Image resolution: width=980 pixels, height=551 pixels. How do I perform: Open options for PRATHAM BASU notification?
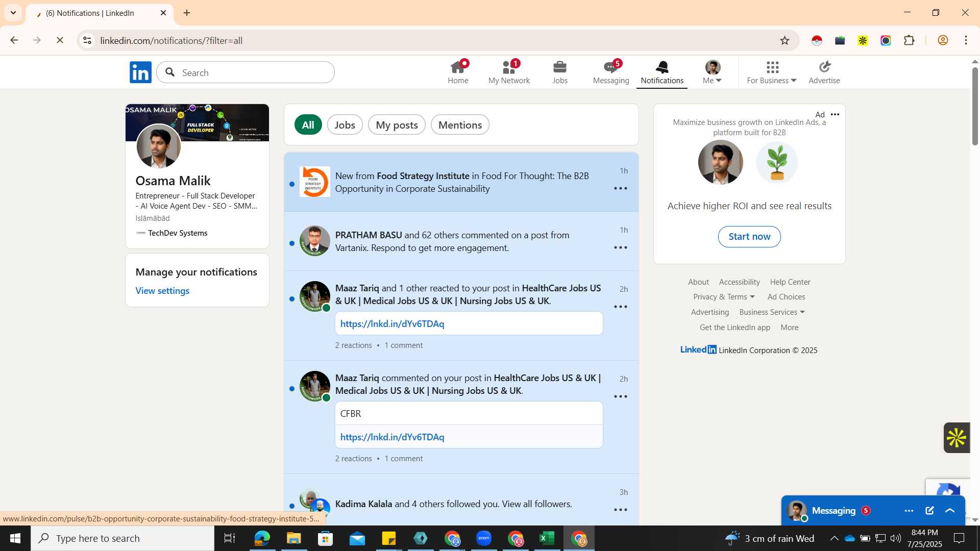621,248
